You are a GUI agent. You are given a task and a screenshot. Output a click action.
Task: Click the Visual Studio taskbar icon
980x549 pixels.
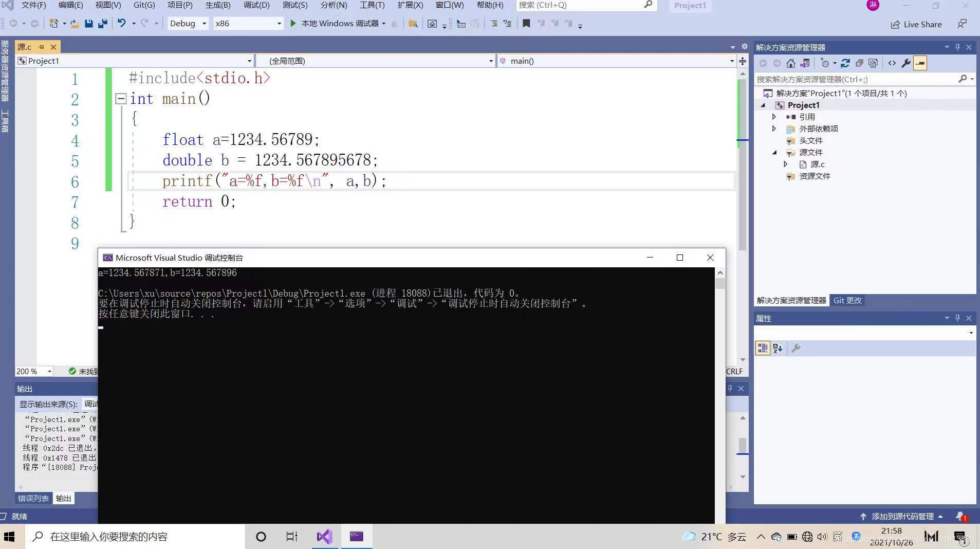[324, 537]
